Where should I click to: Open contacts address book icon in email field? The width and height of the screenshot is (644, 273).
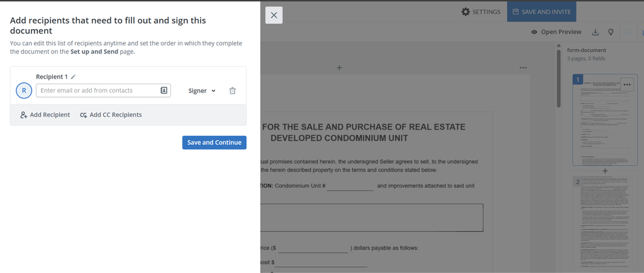coord(164,91)
